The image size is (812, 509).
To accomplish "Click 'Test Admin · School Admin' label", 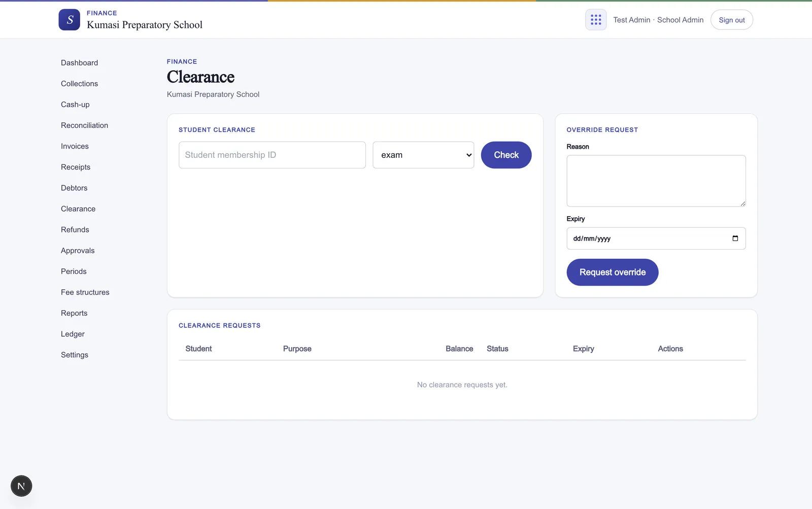I will pyautogui.click(x=658, y=20).
